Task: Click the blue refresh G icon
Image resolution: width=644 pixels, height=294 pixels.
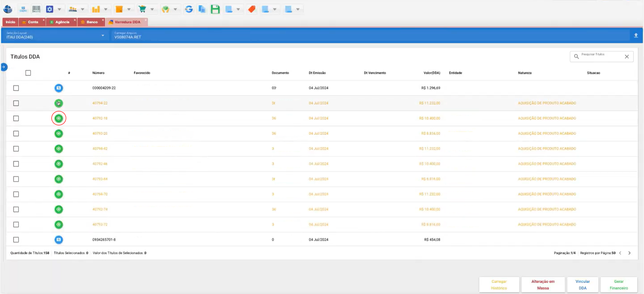Action: pyautogui.click(x=189, y=9)
